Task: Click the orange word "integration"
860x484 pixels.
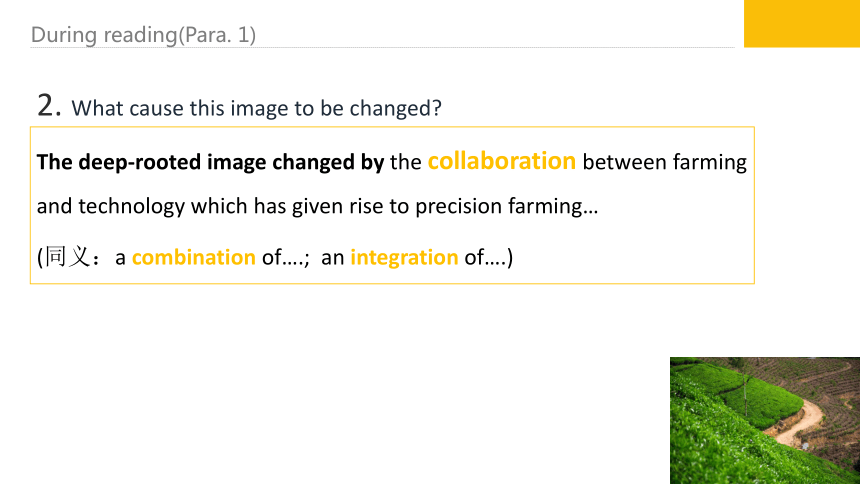Action: pyautogui.click(x=404, y=257)
